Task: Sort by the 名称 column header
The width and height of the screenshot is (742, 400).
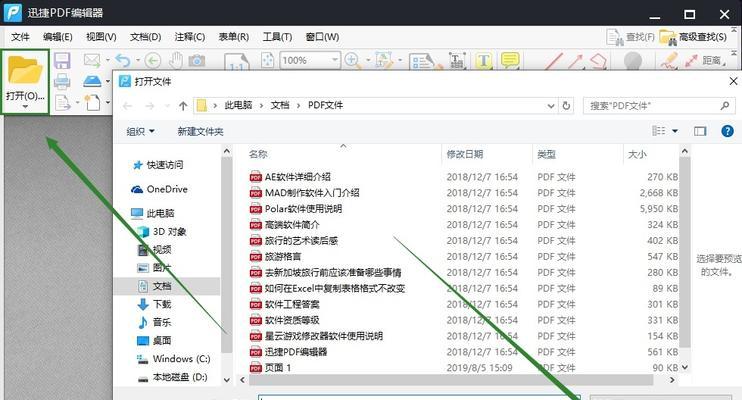Action: tap(258, 154)
